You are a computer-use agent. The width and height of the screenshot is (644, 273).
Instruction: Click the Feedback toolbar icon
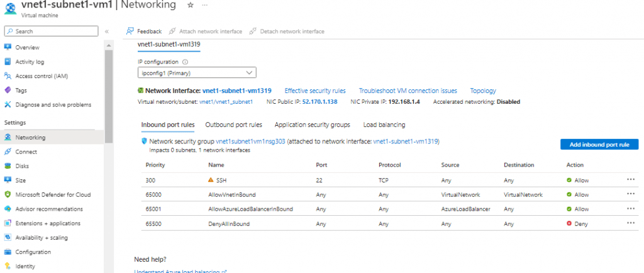pos(130,31)
